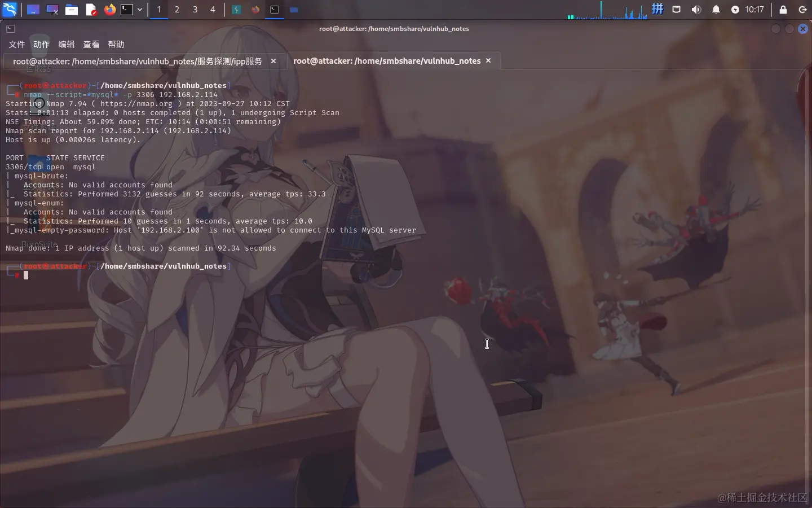Click the 'mysql-enum:' output line

[x=34, y=203]
